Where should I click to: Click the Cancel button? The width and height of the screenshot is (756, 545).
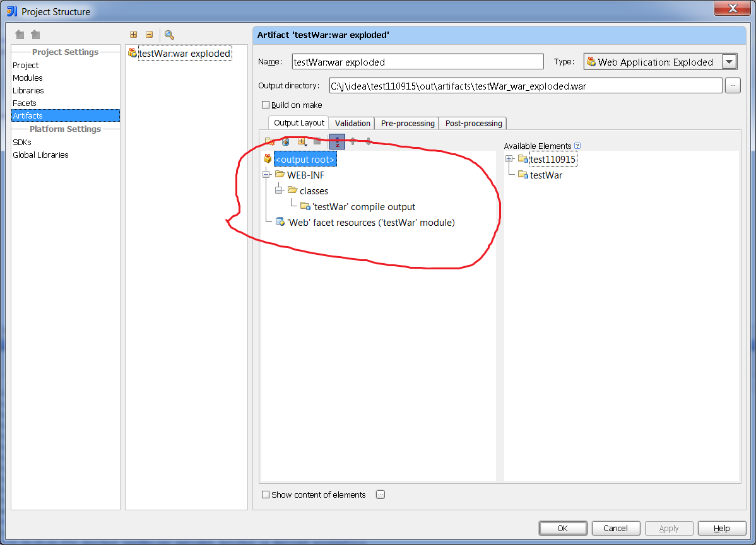(x=616, y=528)
